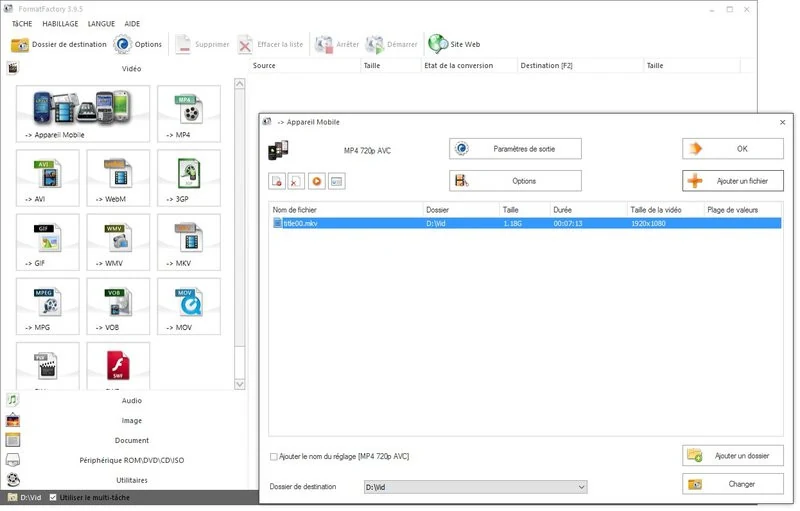Expand the Audio category
This screenshot has height=511, width=800.
[x=131, y=401]
